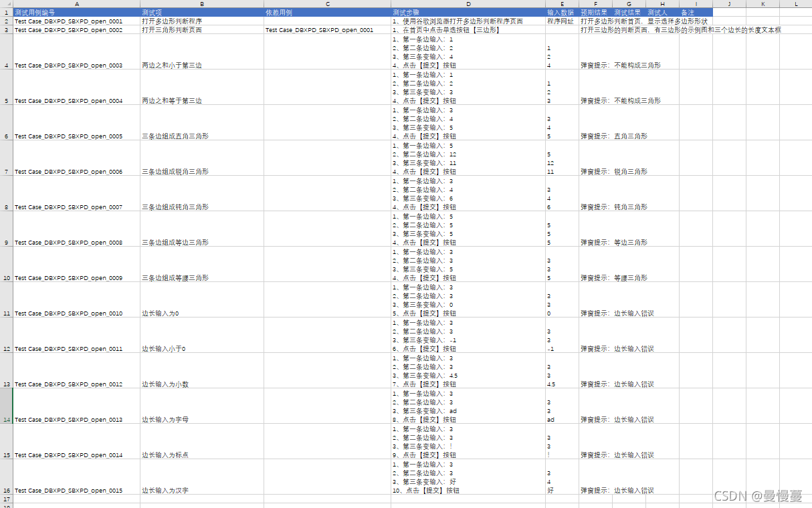Select column C header

328,4
